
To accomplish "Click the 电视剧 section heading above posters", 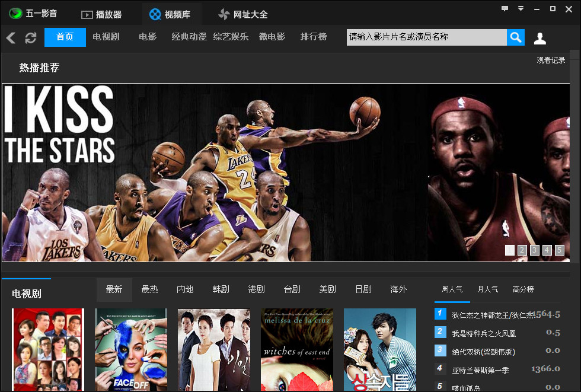I will pos(27,294).
